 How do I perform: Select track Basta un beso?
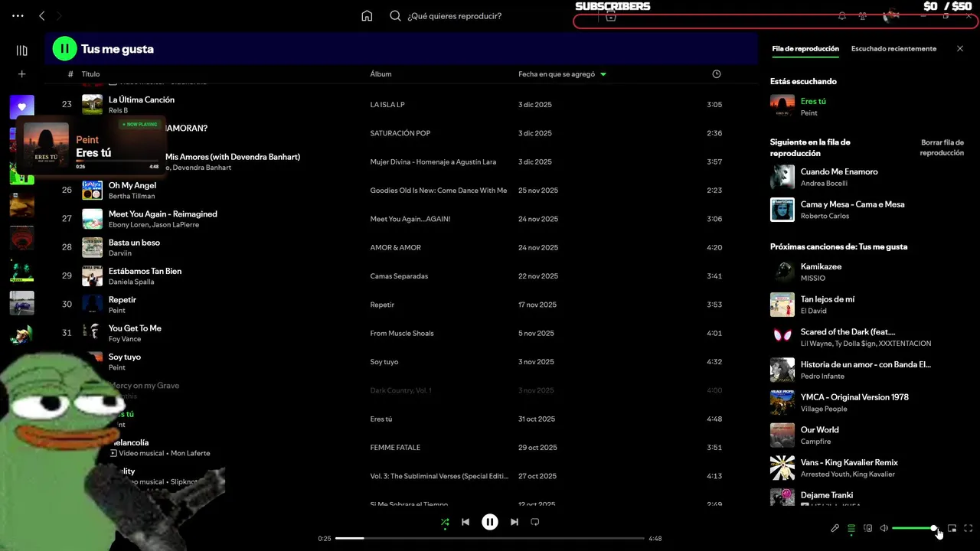pyautogui.click(x=134, y=243)
